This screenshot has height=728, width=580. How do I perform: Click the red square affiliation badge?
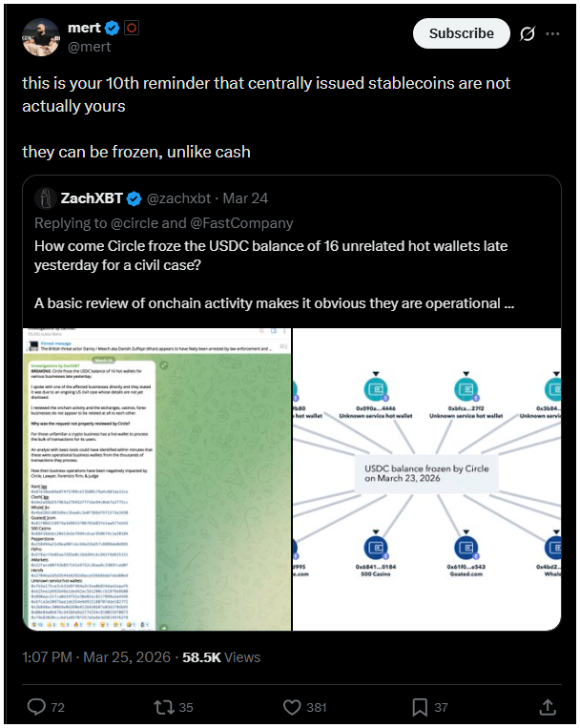[x=132, y=28]
